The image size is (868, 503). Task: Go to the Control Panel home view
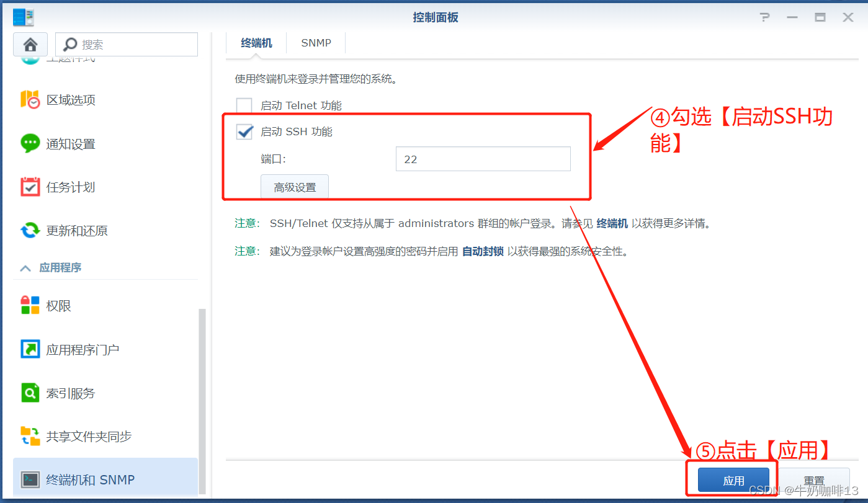[30, 45]
